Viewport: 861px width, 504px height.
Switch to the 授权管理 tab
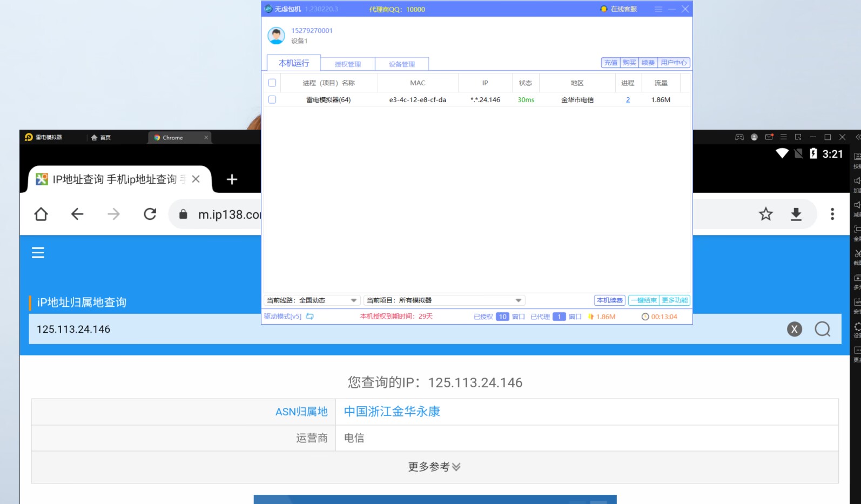point(348,64)
